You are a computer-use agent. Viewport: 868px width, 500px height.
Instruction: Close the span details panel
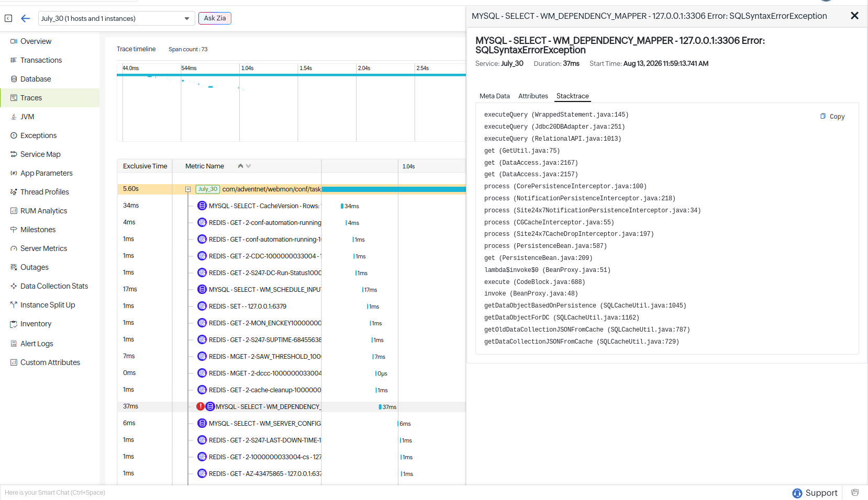pyautogui.click(x=854, y=16)
